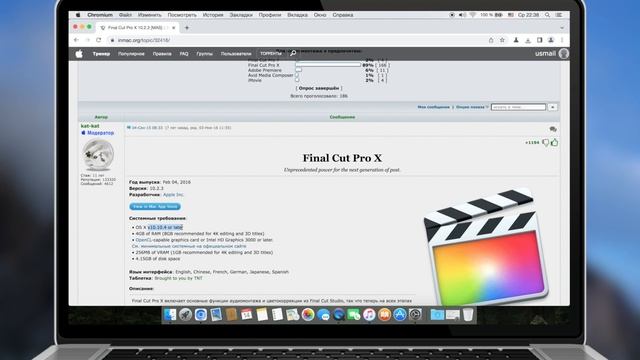This screenshot has width=640, height=360.
Task: Click the topic search input field
Action: tap(518, 107)
